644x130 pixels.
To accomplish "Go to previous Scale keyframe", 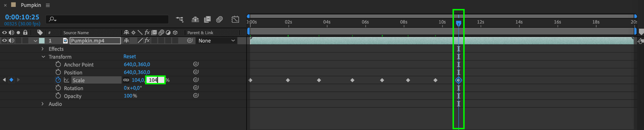I will tap(4, 80).
